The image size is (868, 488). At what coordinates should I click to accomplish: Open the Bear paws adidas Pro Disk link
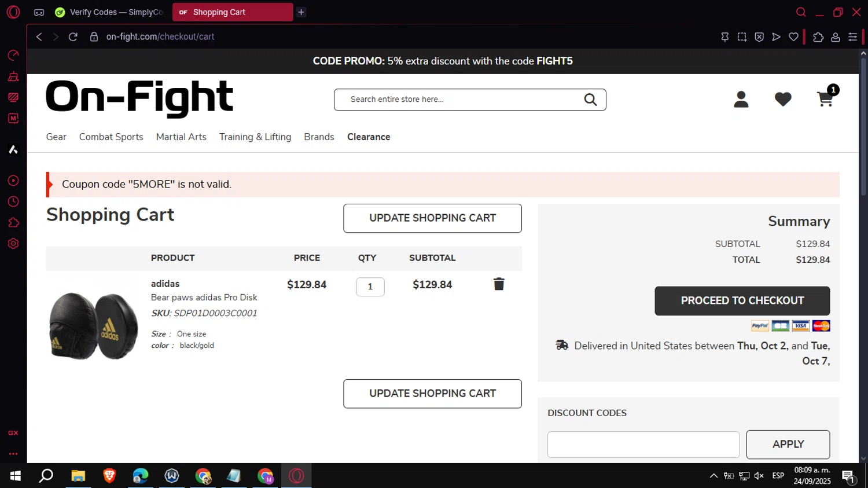coord(204,298)
